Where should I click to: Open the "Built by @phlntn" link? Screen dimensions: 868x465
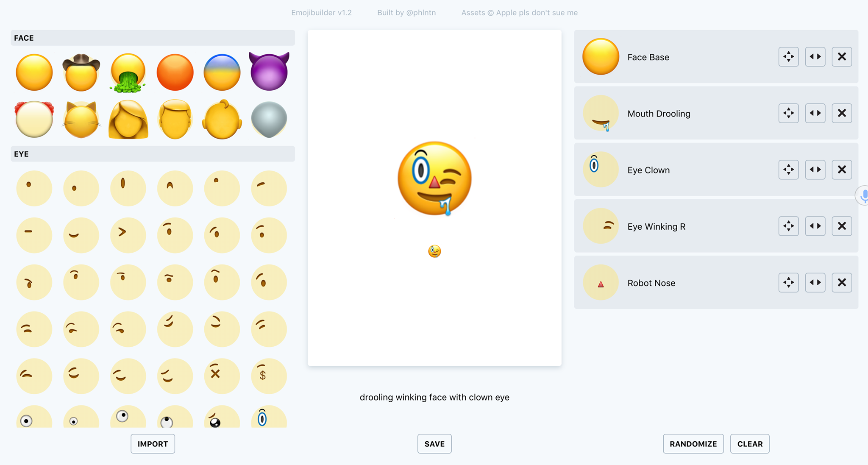[406, 13]
